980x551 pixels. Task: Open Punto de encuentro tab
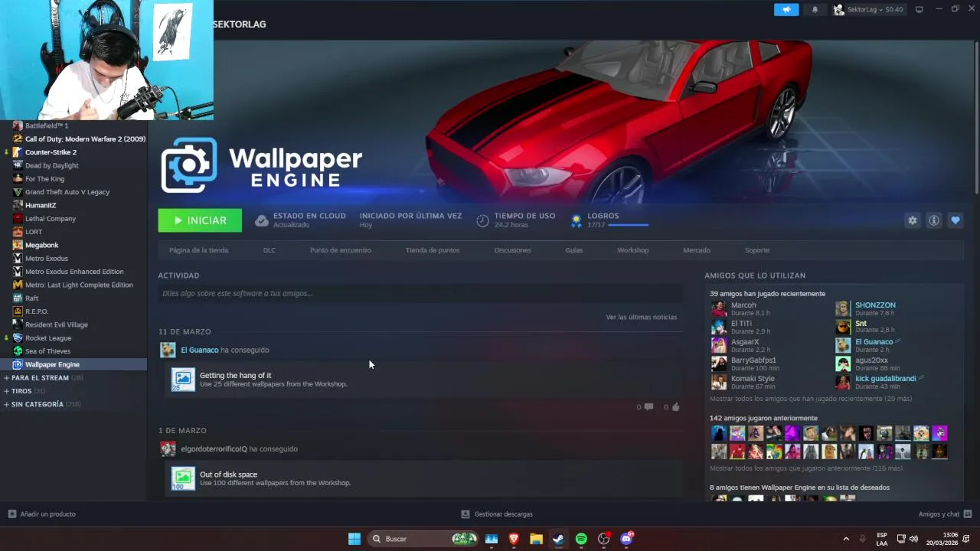click(341, 250)
